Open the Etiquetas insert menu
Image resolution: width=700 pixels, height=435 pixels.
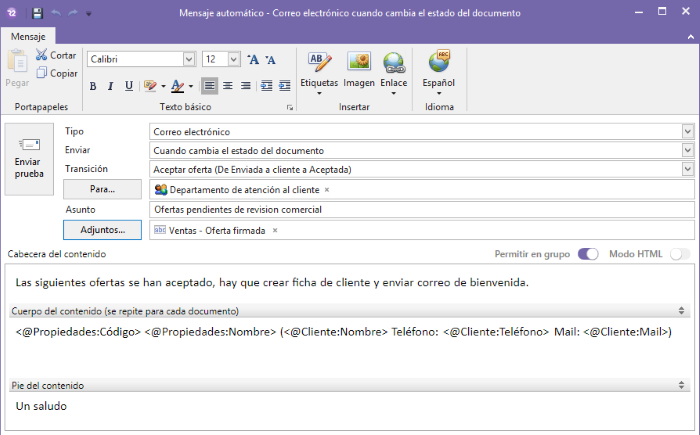pos(319,72)
